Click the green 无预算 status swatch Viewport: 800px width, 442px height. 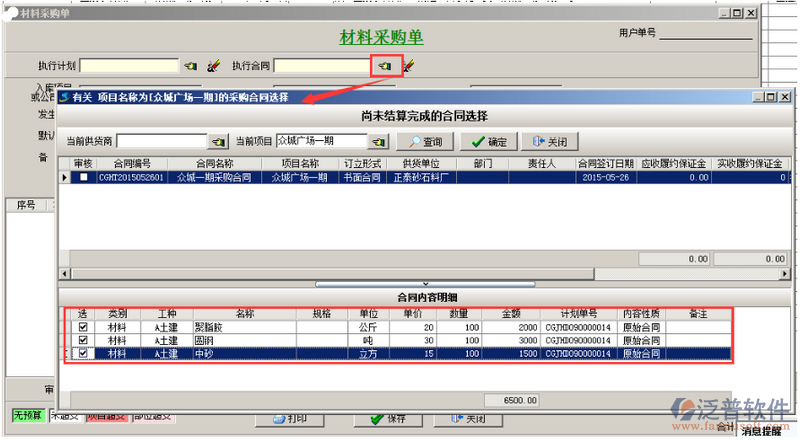point(27,414)
